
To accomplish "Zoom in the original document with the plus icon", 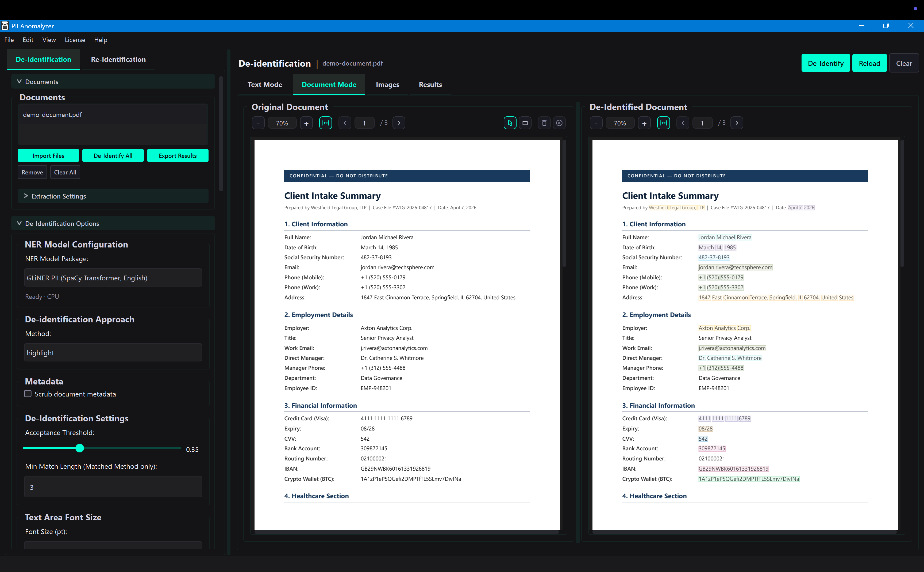I will tap(306, 123).
